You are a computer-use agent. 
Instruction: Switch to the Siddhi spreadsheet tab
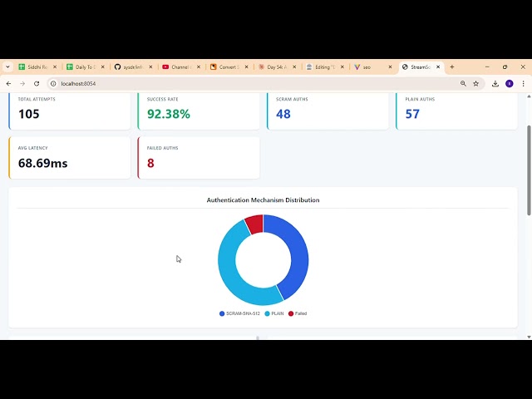pos(37,67)
